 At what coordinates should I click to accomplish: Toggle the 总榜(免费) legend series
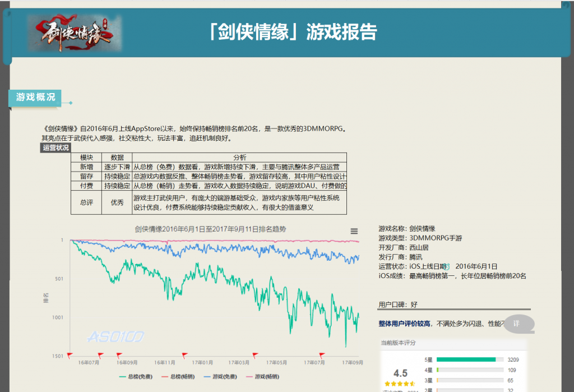[x=136, y=377]
